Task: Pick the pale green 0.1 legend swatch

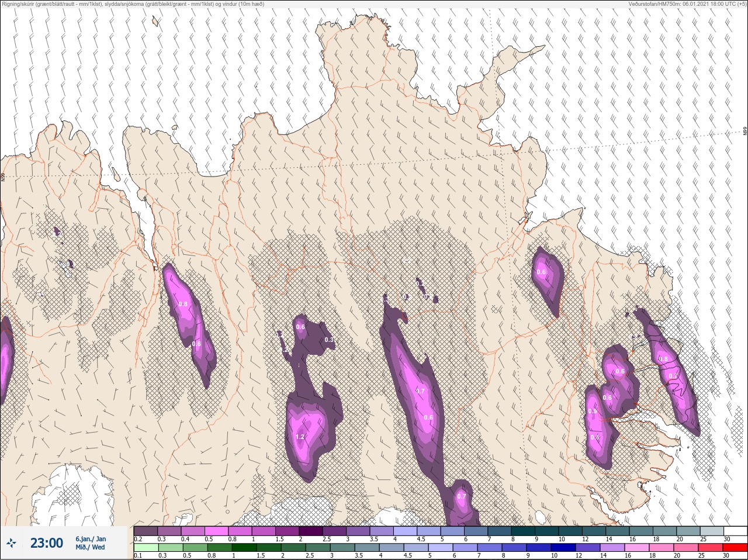Action: click(x=146, y=548)
